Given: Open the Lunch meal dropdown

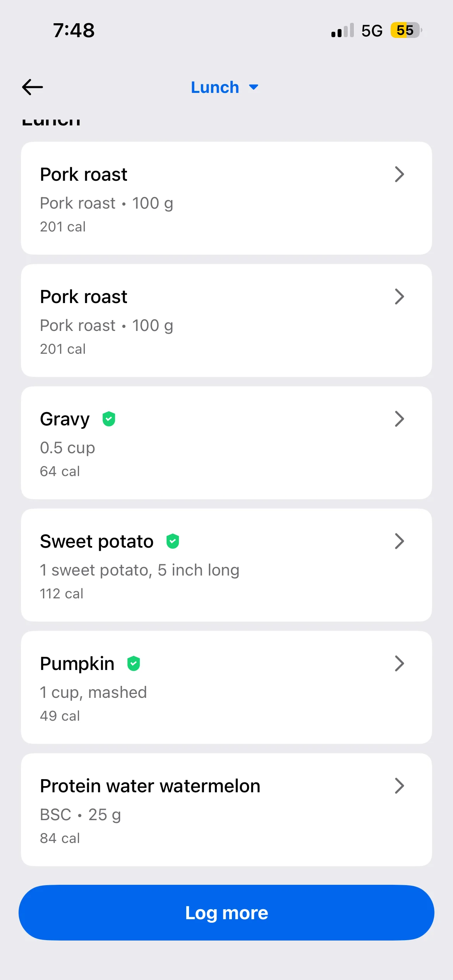Looking at the screenshot, I should tap(225, 87).
